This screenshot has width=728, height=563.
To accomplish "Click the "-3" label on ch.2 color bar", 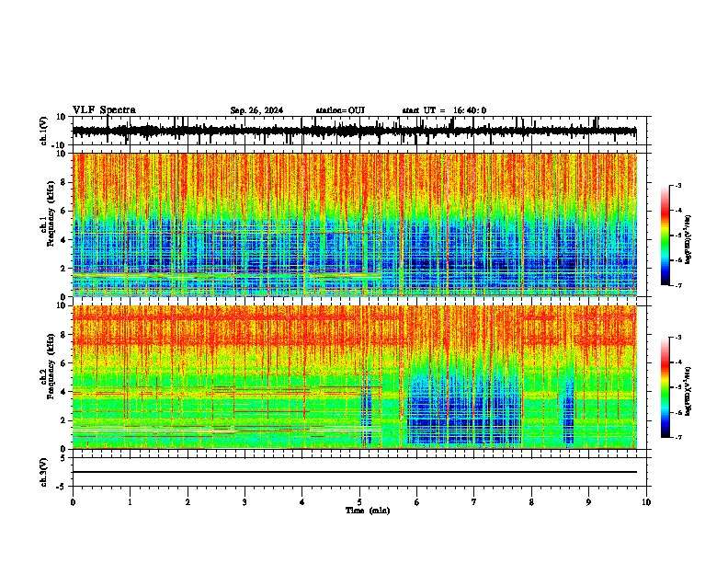I will (x=678, y=338).
